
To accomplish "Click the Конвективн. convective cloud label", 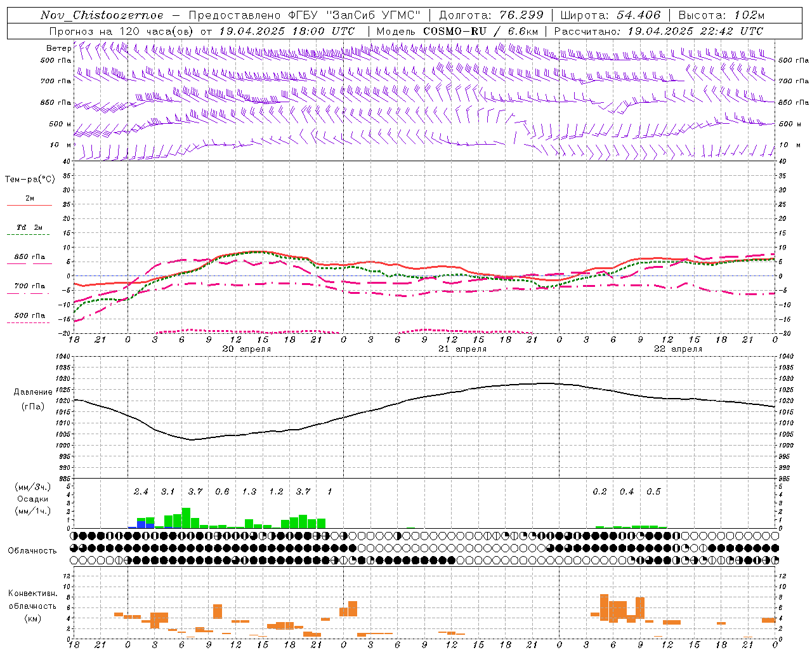I will (x=32, y=594).
